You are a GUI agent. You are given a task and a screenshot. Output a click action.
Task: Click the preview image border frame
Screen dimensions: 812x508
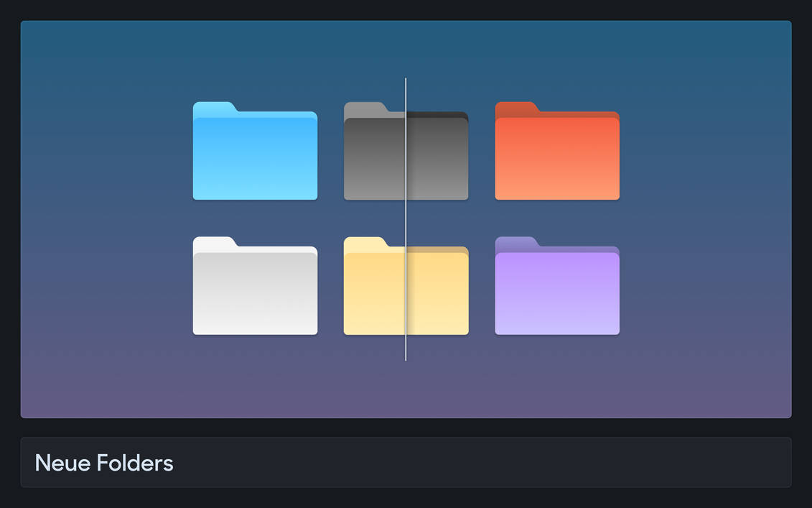click(406, 22)
